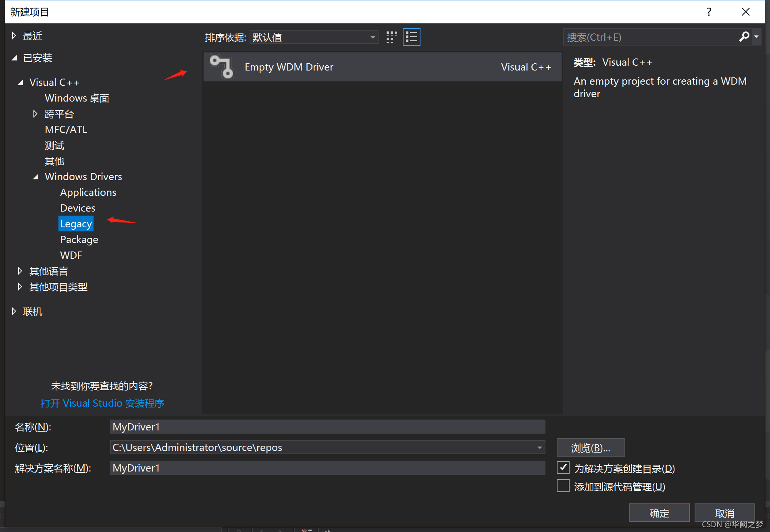770x532 pixels.
Task: Select Devices under Windows Drivers
Action: pos(78,208)
